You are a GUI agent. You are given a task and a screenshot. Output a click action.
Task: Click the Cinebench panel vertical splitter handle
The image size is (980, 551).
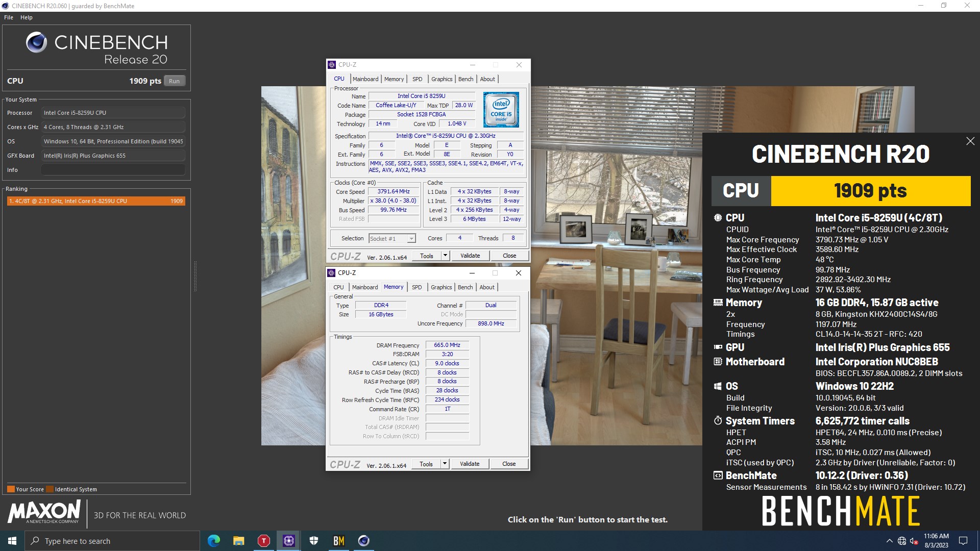(195, 276)
